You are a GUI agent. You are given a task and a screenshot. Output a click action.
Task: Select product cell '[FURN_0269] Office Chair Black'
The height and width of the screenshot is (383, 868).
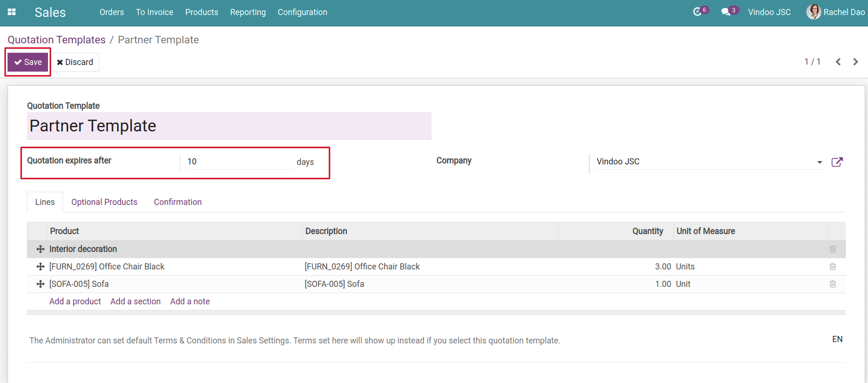pos(175,267)
